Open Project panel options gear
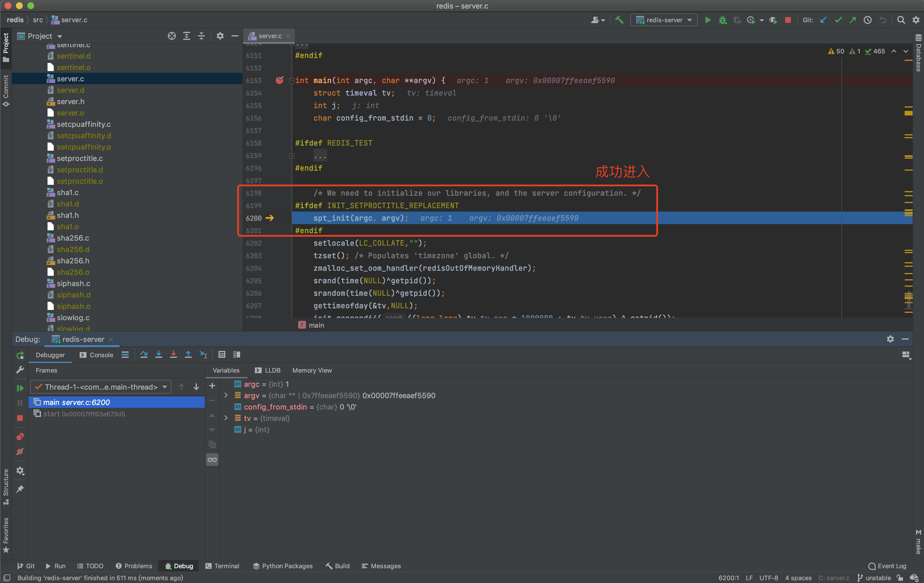This screenshot has width=924, height=583. pyautogui.click(x=220, y=36)
